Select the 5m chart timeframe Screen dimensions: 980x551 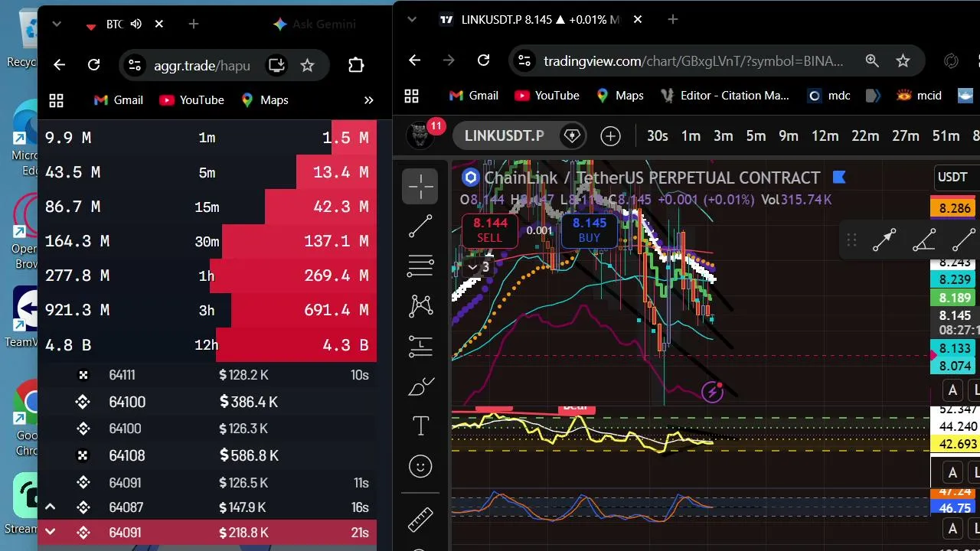tap(756, 136)
